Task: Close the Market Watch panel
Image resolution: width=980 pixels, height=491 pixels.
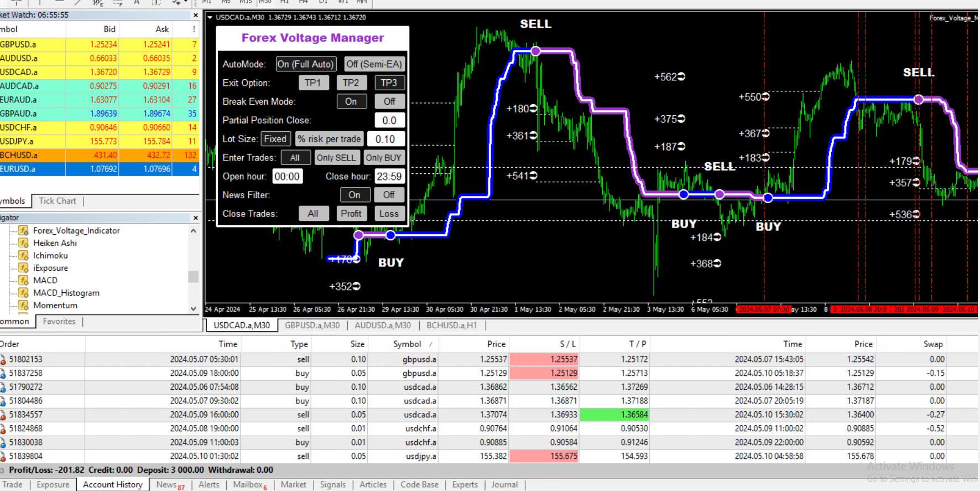Action: point(195,15)
